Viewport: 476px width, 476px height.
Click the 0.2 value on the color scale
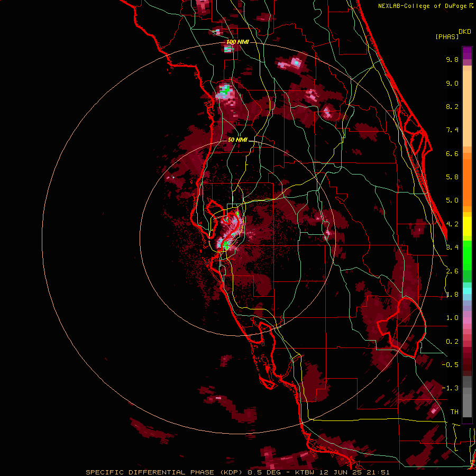pyautogui.click(x=452, y=342)
